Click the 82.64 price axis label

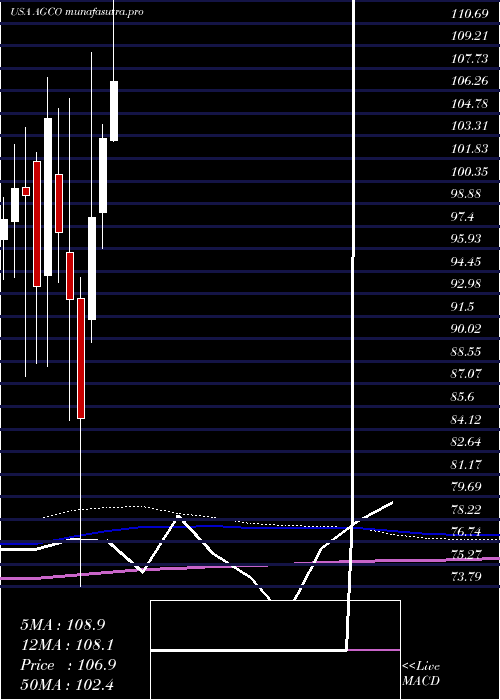pyautogui.click(x=466, y=442)
